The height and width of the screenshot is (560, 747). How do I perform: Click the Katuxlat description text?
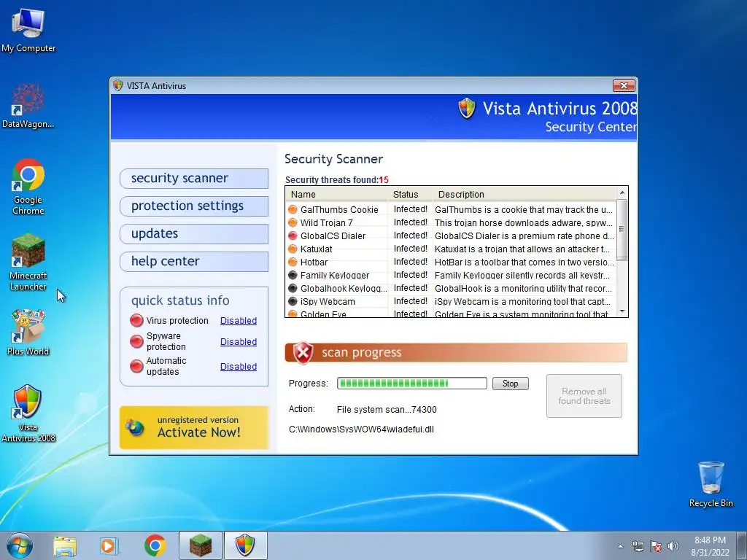coord(522,249)
